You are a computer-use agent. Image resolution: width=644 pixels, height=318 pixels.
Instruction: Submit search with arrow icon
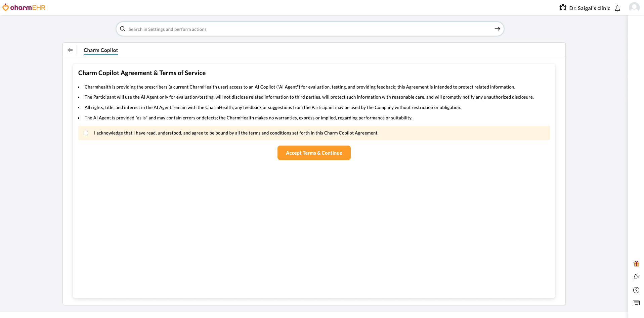[x=497, y=29]
